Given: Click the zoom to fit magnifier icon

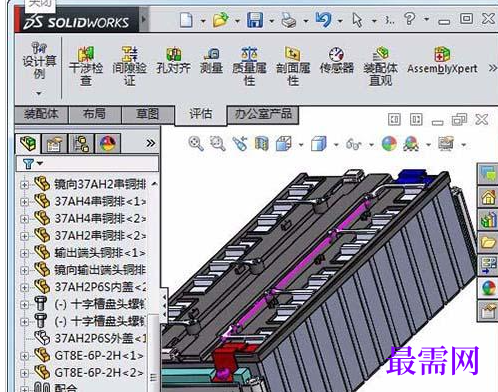Looking at the screenshot, I should pos(196,144).
